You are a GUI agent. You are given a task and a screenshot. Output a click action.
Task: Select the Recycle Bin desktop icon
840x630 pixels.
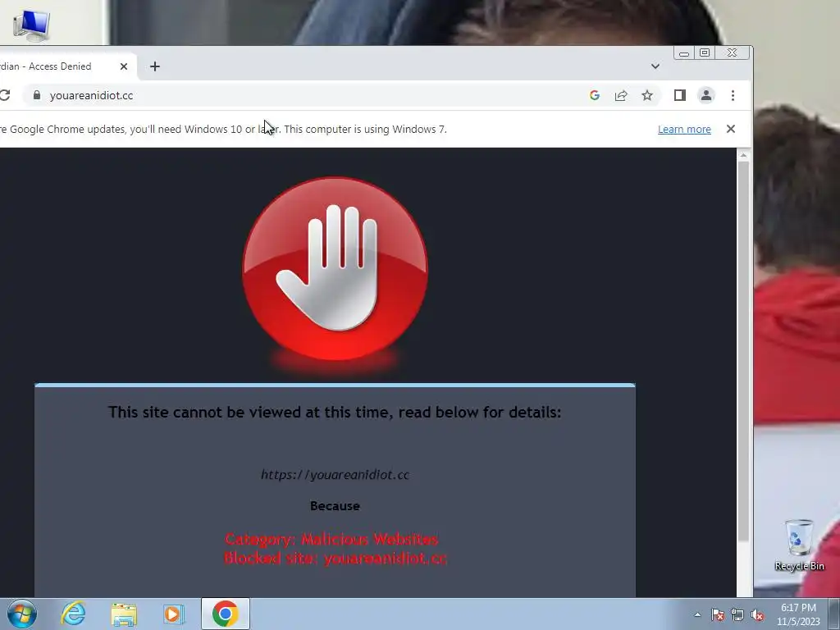point(799,545)
